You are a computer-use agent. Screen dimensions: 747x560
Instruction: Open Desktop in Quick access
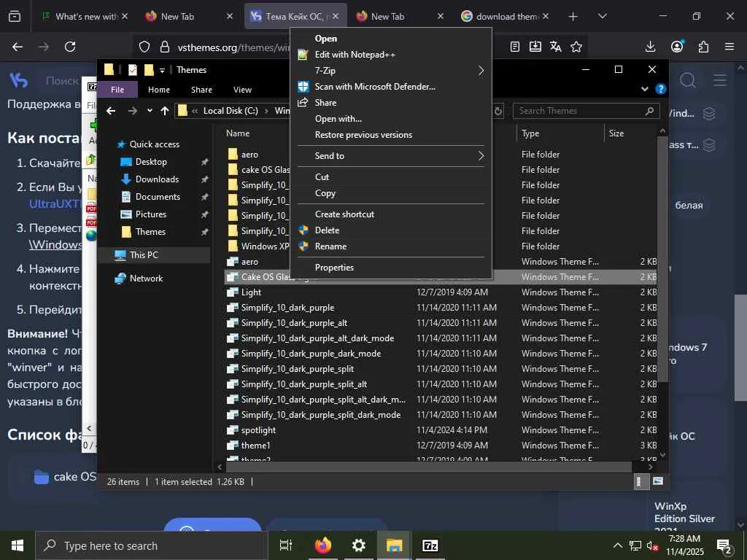pos(151,162)
